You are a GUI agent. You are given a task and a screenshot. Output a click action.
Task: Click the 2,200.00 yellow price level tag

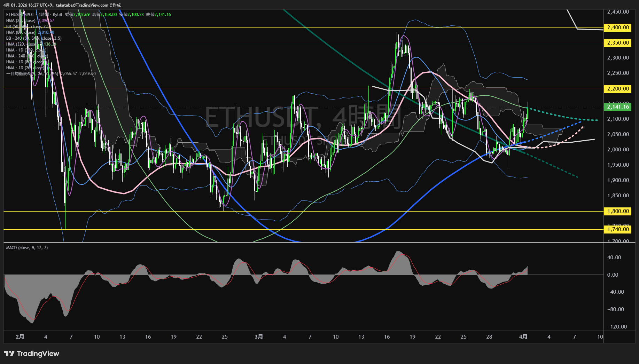pos(618,89)
